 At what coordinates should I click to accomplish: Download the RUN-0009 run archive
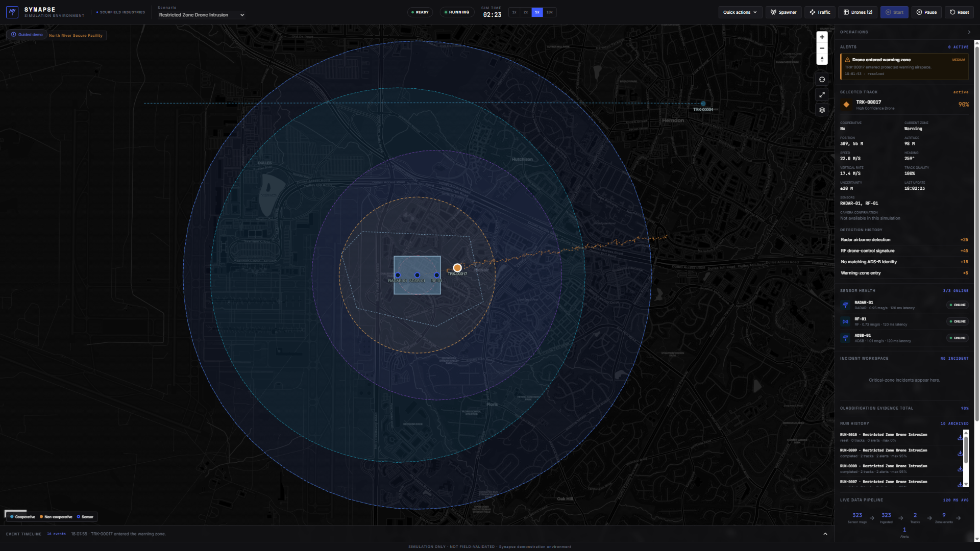pyautogui.click(x=960, y=453)
